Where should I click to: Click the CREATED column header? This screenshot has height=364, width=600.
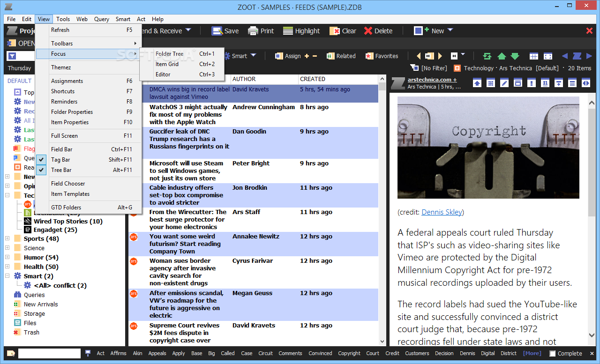click(x=337, y=79)
